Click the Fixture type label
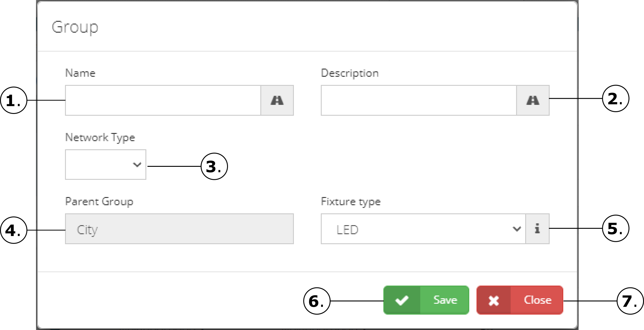 351,202
